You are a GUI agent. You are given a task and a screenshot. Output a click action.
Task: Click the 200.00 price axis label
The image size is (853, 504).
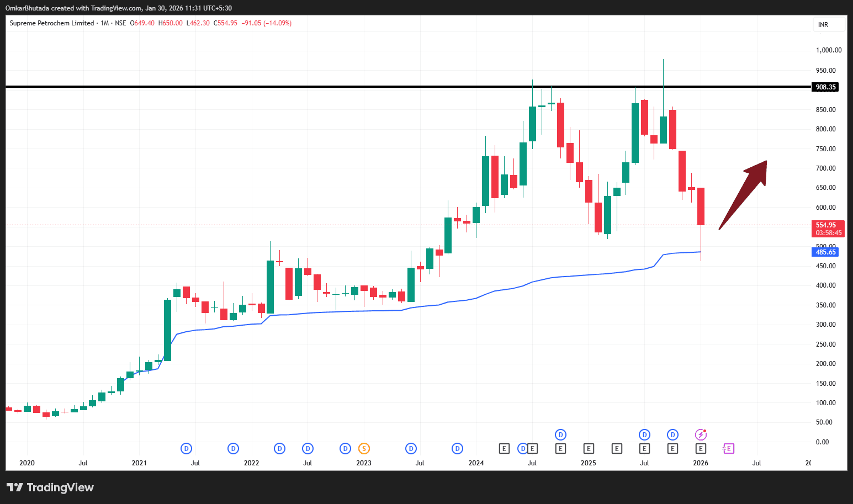tap(826, 364)
